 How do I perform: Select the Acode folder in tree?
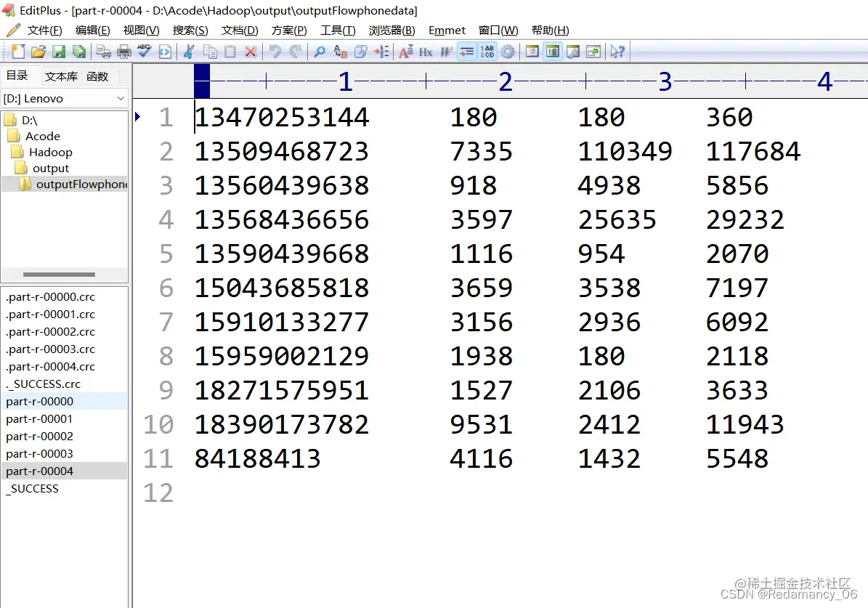click(x=42, y=137)
